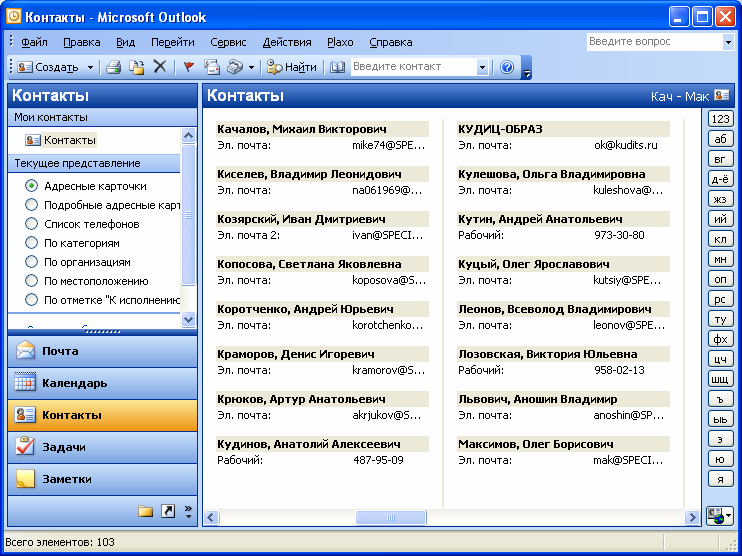Screen dimensions: 742x556
Task: Select contact Козярский, Иван Дмитриевич
Action: tap(322, 219)
